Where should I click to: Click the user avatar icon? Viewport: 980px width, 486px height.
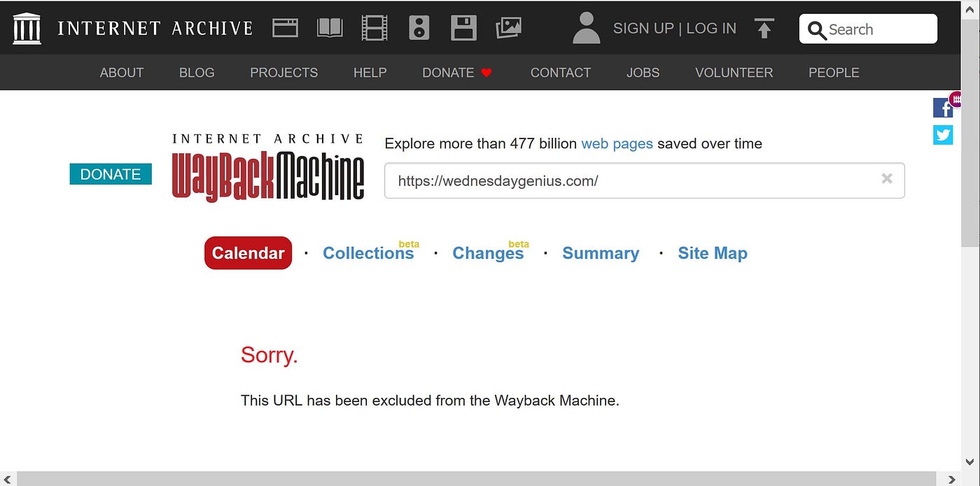(x=587, y=28)
